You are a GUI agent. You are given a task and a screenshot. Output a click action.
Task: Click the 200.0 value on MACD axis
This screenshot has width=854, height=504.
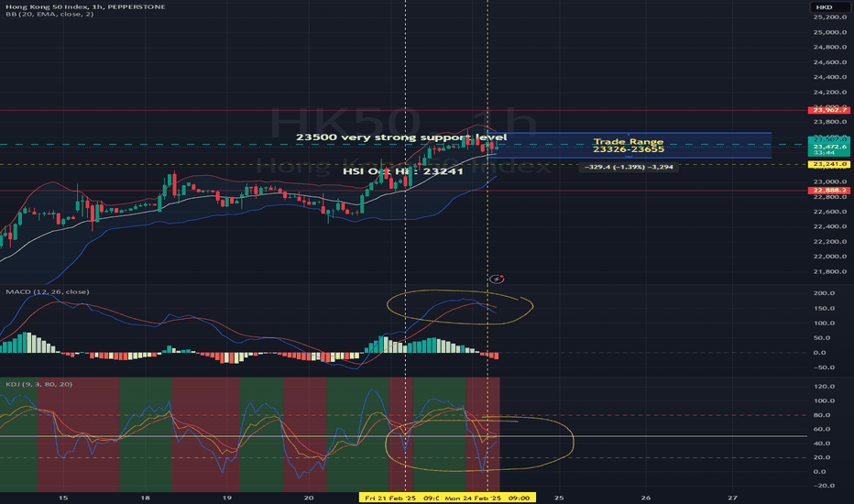824,293
